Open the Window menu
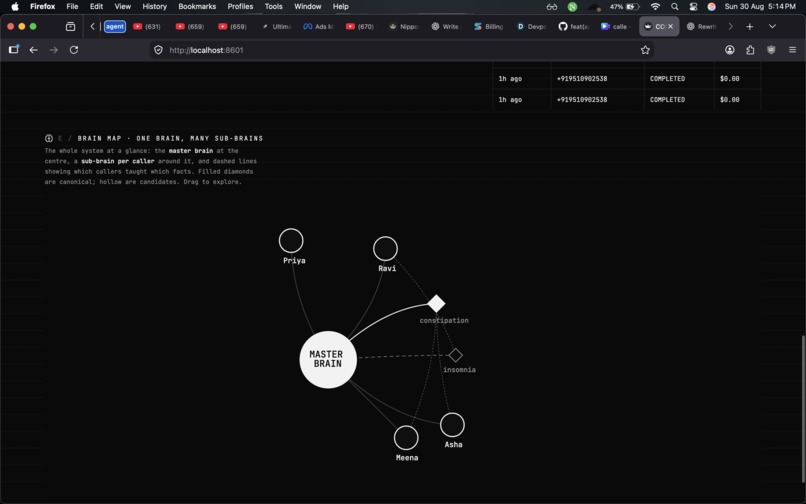Screen dimensions: 806x504 coord(307,7)
